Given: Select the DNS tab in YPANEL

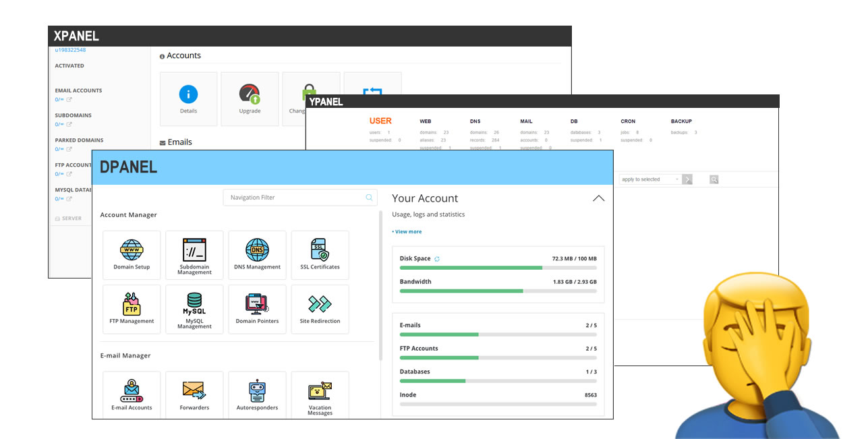Looking at the screenshot, I should tap(475, 121).
